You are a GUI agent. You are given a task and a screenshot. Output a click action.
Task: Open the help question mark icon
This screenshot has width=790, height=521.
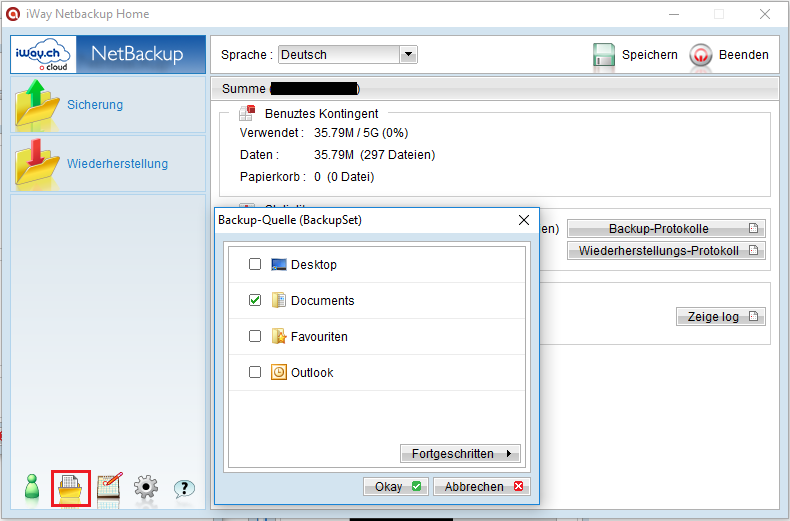coord(184,488)
